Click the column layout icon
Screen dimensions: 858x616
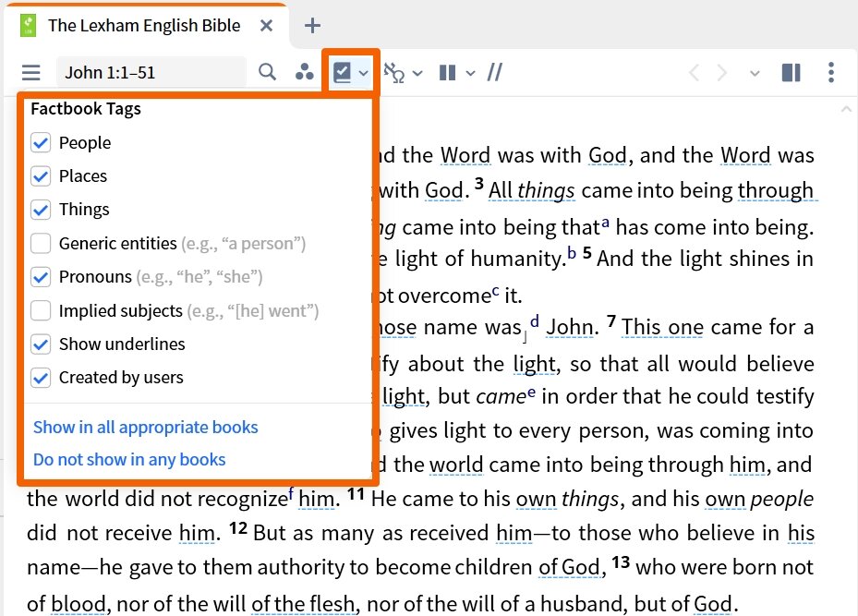(448, 72)
